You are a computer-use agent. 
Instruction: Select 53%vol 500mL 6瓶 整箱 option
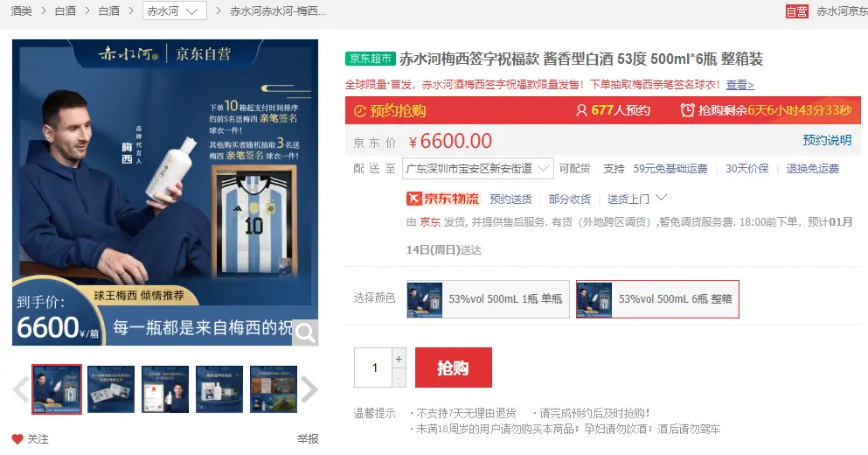pos(657,299)
